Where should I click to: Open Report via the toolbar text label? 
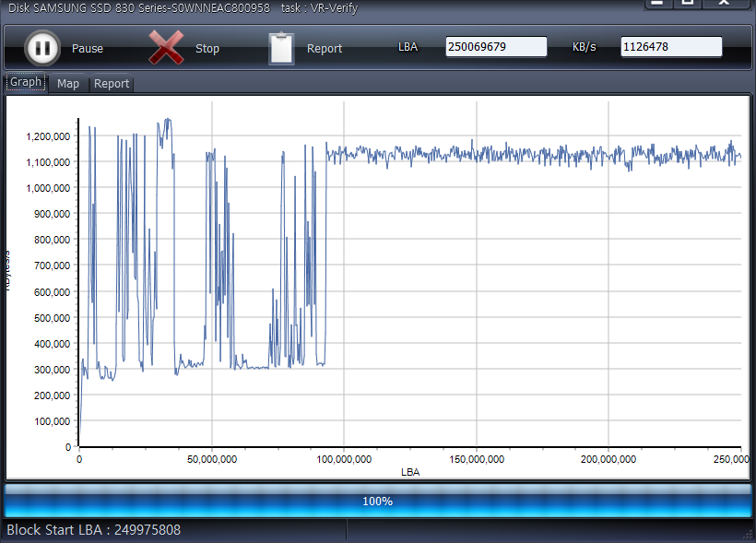click(x=325, y=49)
